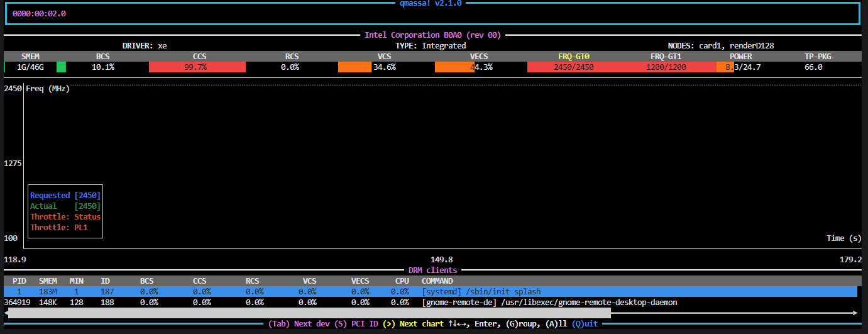Click the ID column header
868x334 pixels.
coord(105,281)
